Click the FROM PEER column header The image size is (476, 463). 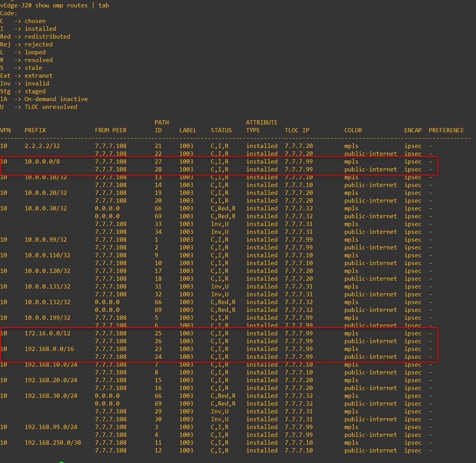(x=111, y=130)
